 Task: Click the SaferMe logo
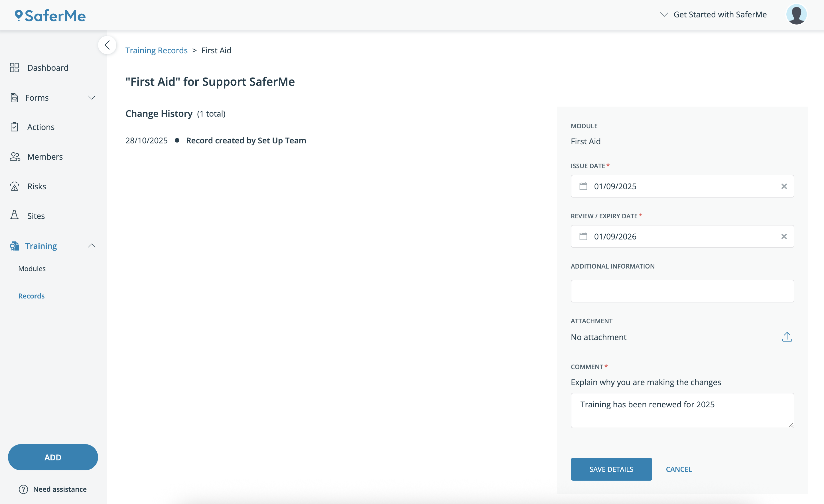click(x=50, y=16)
